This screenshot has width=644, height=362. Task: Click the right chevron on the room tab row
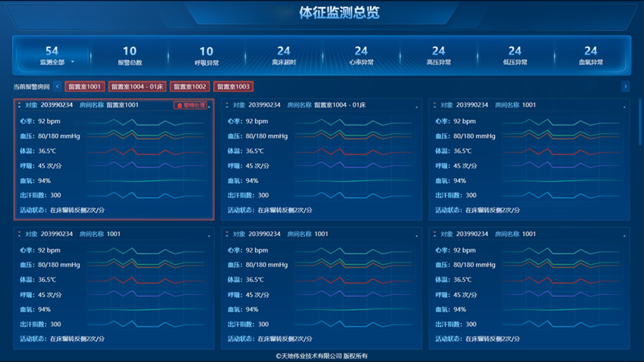(625, 86)
